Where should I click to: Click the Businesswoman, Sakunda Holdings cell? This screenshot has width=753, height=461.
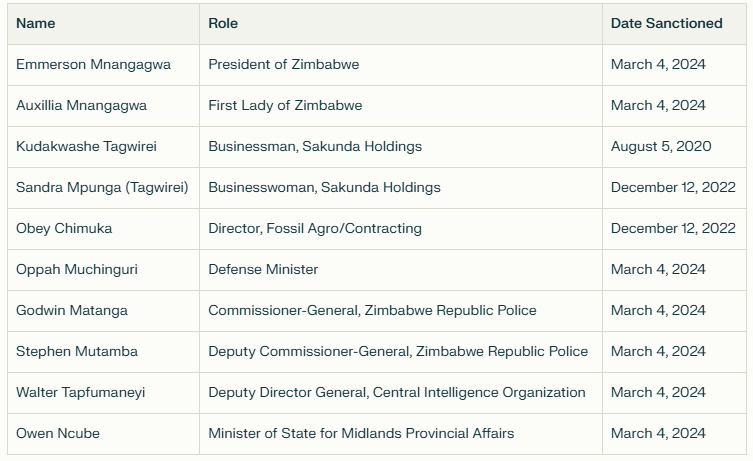coord(324,187)
